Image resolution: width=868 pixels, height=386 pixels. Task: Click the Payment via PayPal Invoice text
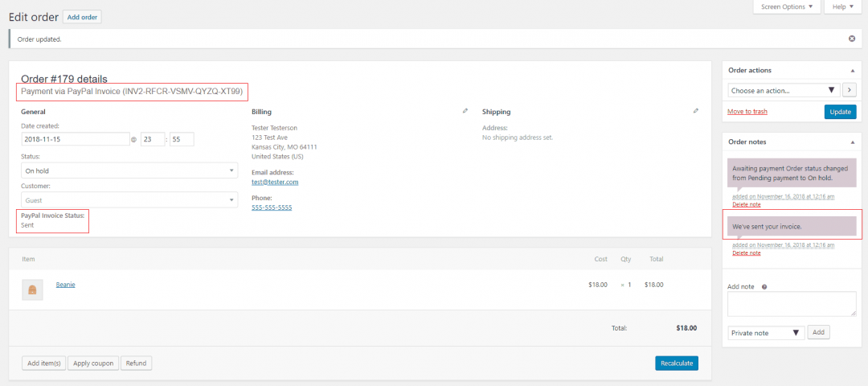pyautogui.click(x=132, y=92)
